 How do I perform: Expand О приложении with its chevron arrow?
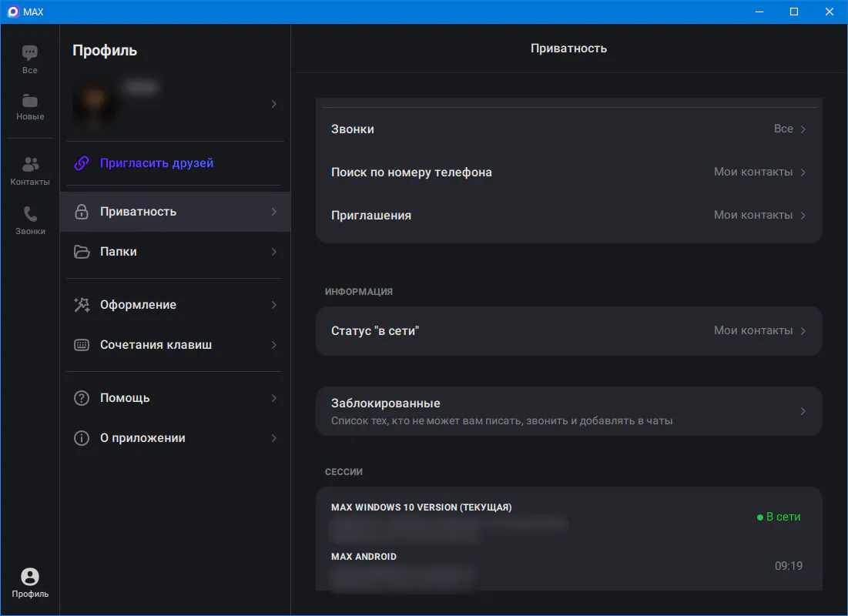[273, 438]
